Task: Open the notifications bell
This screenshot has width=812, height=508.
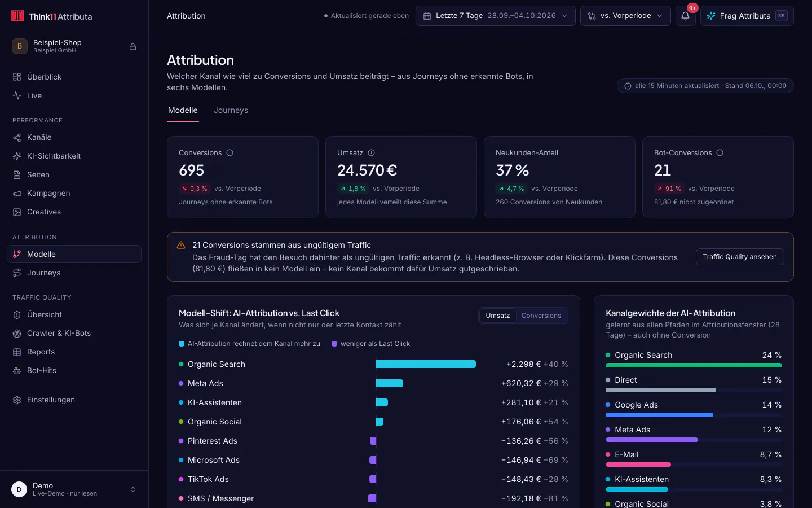Action: [685, 16]
